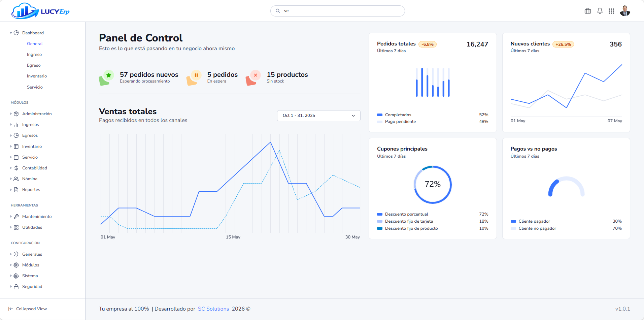Open the Oct 1 - 31, 2025 date dropdown
The height and width of the screenshot is (320, 644).
point(318,116)
